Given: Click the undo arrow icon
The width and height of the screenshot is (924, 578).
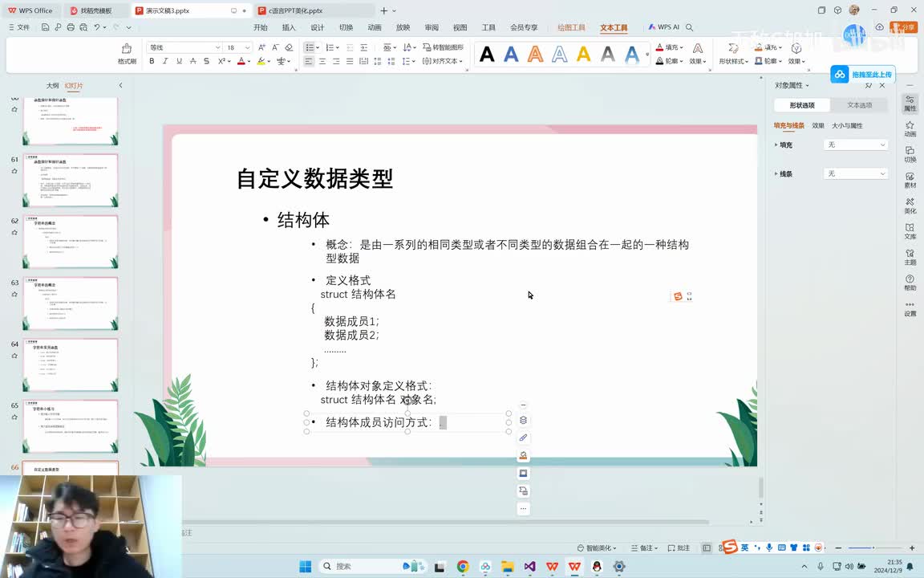Looking at the screenshot, I should click(96, 27).
